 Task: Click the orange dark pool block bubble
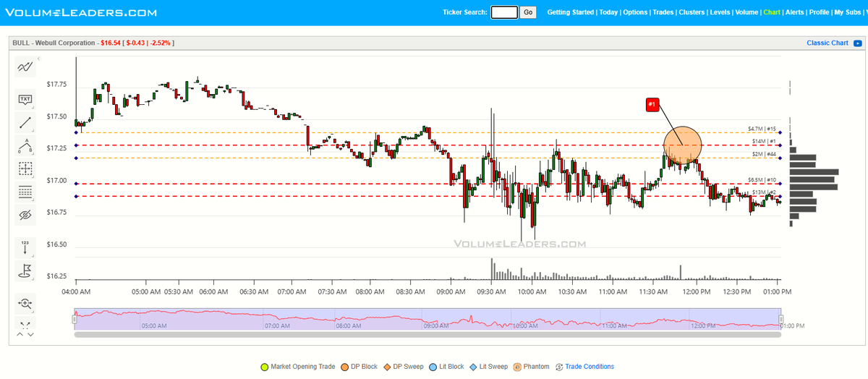click(683, 145)
